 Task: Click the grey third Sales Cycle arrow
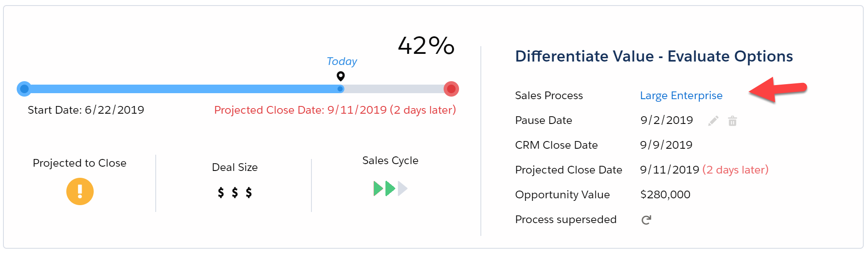(x=403, y=188)
